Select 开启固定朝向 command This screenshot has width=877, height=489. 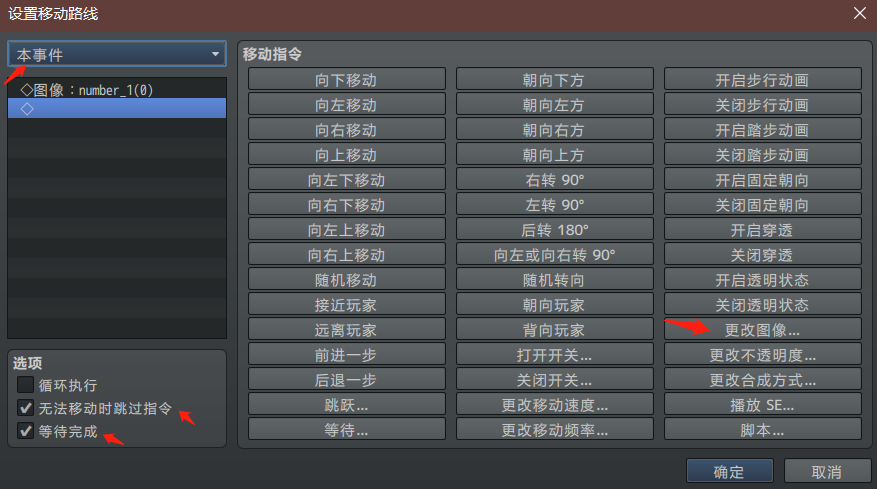click(x=763, y=180)
